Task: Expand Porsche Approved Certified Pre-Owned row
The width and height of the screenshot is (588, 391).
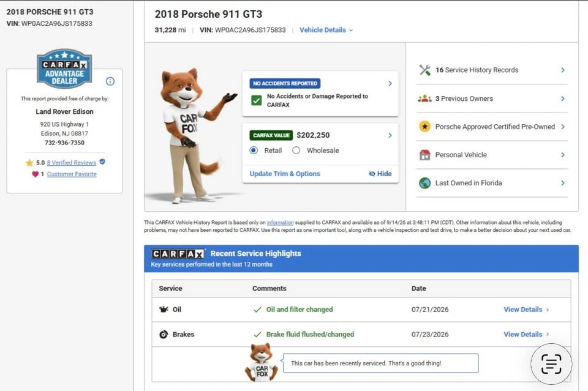Action: pos(492,127)
